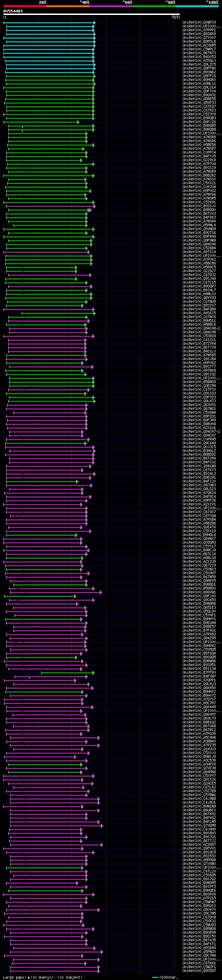Open hit UniRef100_B4FQB9
This screenshot has width=222, height=980.
[x=199, y=309]
